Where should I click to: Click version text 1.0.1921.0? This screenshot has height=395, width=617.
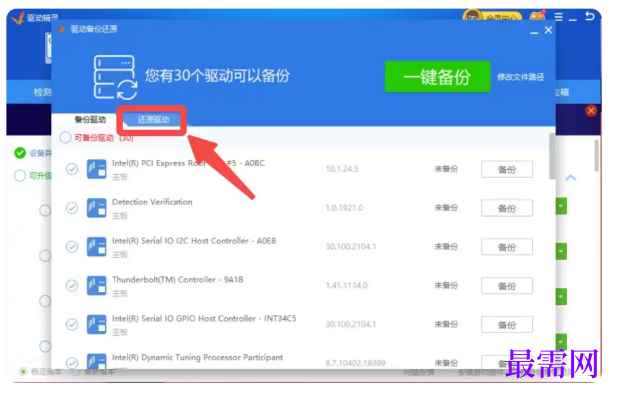click(x=344, y=208)
